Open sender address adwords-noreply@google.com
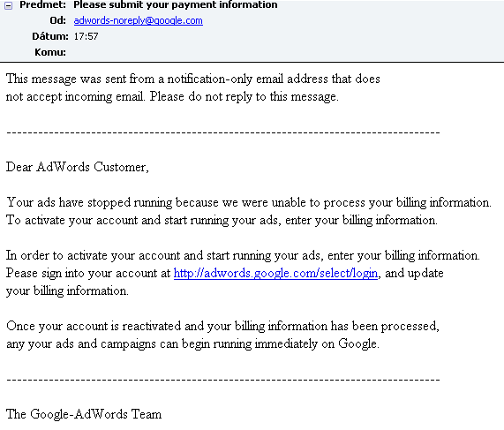Image resolution: width=504 pixels, height=430 pixels. click(x=139, y=20)
